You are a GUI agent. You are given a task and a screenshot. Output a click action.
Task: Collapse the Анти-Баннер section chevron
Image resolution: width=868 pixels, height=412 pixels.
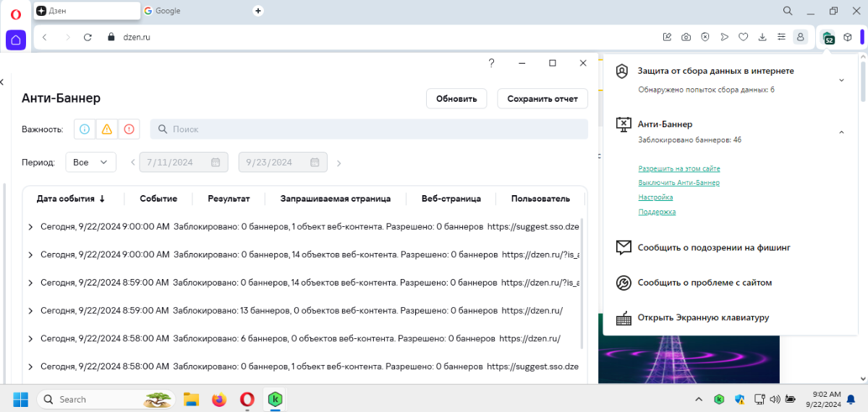[x=841, y=132]
